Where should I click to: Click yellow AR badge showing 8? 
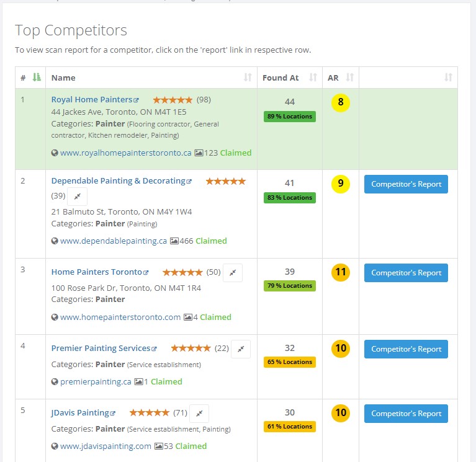[341, 103]
